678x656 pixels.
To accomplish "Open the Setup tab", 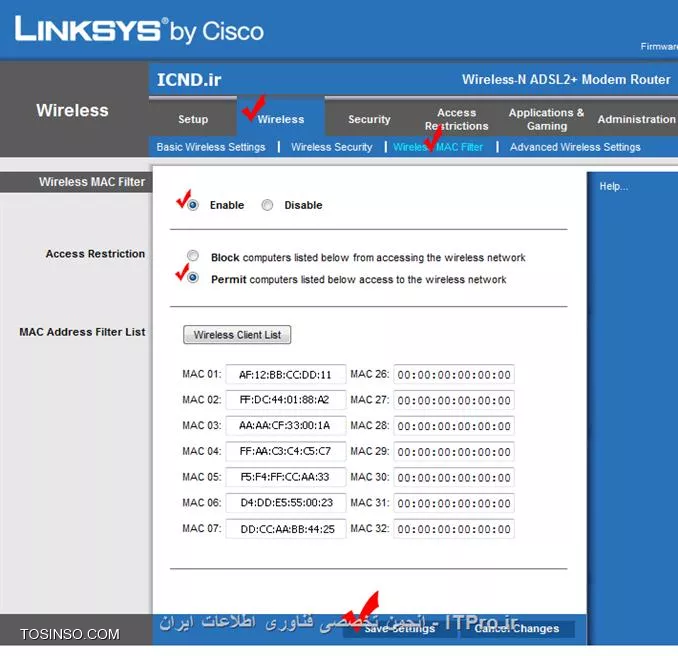I will 193,119.
